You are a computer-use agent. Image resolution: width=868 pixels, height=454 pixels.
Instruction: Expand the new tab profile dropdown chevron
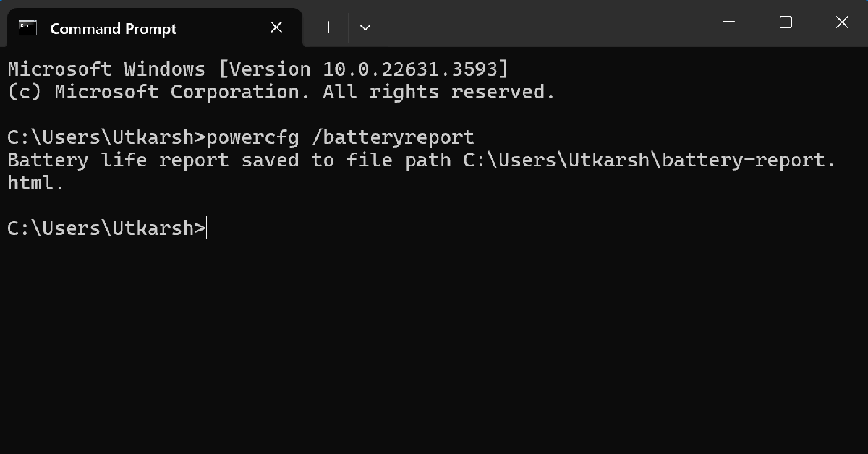[365, 27]
